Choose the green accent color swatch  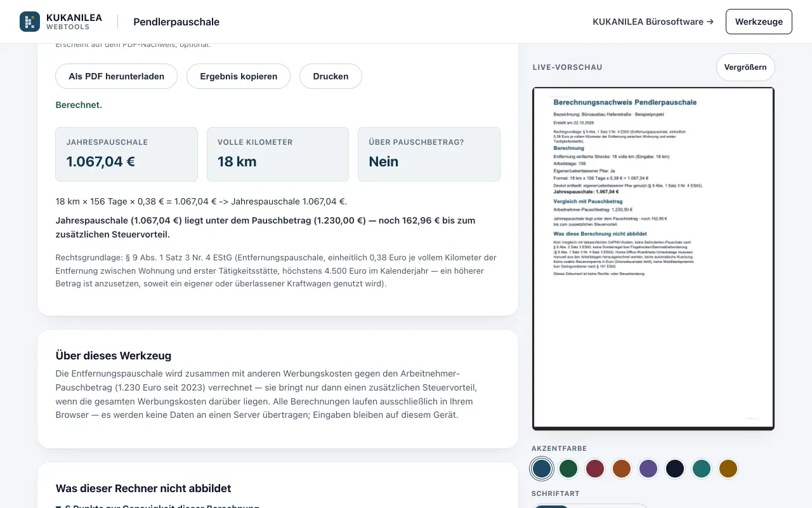pyautogui.click(x=568, y=469)
